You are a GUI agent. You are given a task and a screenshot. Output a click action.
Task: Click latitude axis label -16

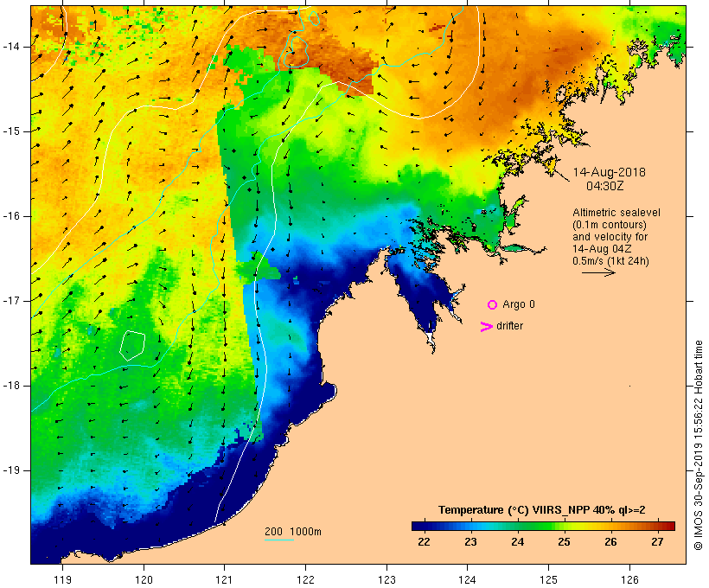(x=11, y=216)
